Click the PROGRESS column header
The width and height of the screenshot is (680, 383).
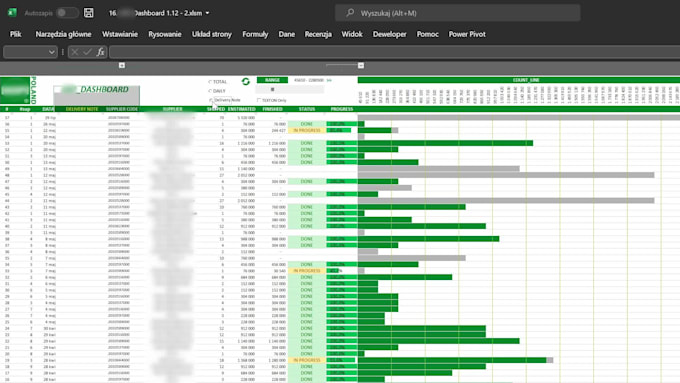pos(342,109)
